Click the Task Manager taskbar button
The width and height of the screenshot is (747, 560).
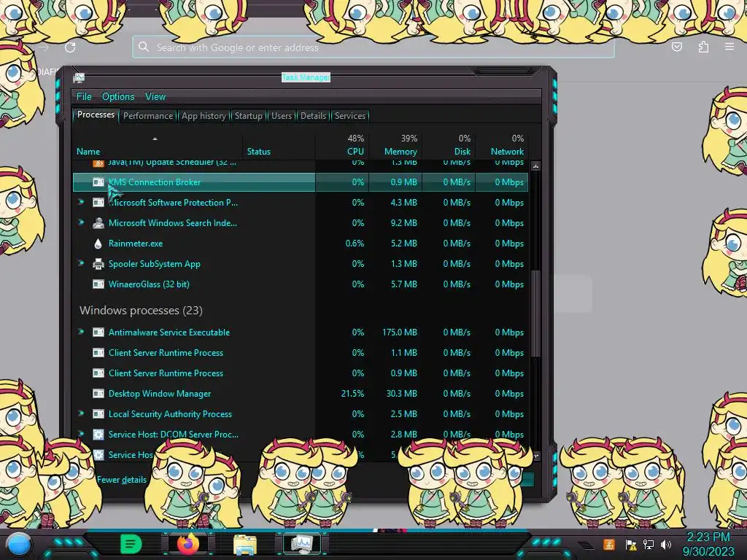(x=301, y=544)
